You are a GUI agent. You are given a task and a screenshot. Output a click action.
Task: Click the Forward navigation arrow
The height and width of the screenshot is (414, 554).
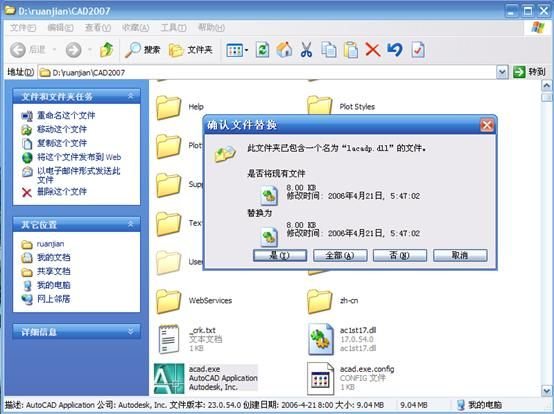(x=73, y=50)
